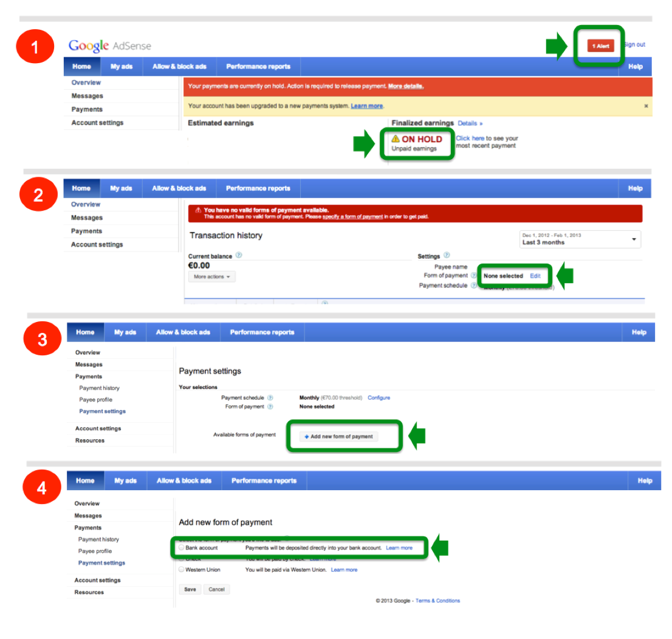Image resolution: width=672 pixels, height=639 pixels.
Task: Click the ON HOLD warning triangle icon
Action: click(x=396, y=139)
